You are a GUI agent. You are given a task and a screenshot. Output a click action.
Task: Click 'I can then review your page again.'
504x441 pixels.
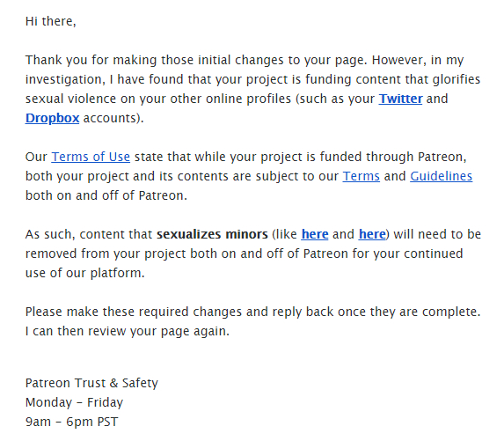(x=128, y=331)
